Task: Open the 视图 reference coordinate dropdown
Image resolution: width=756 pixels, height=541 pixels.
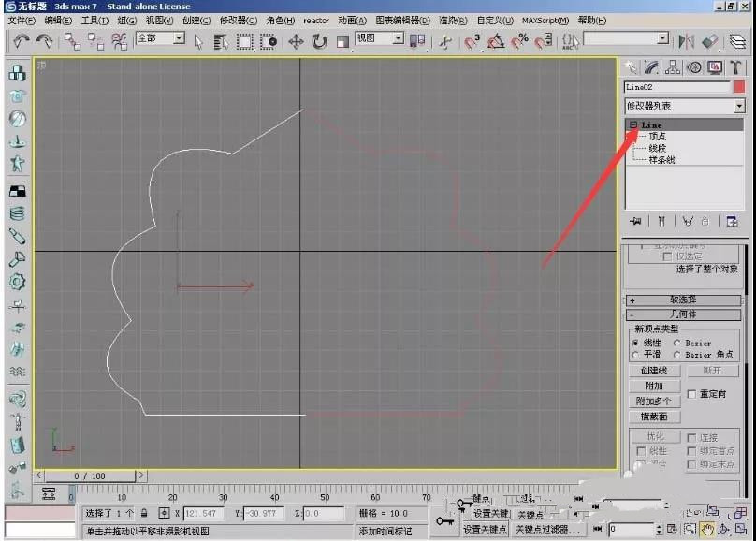Action: click(x=380, y=38)
